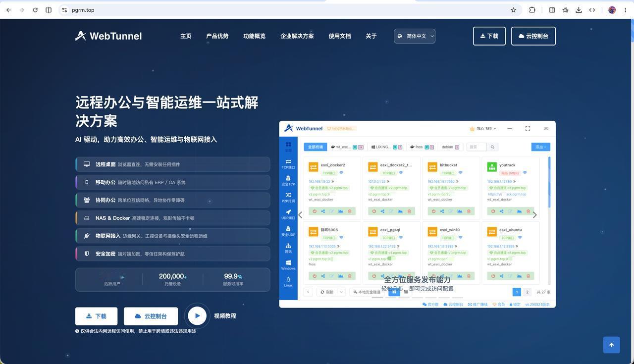Click the blue back-to-top arrow button
This screenshot has height=364, width=634.
pyautogui.click(x=611, y=345)
